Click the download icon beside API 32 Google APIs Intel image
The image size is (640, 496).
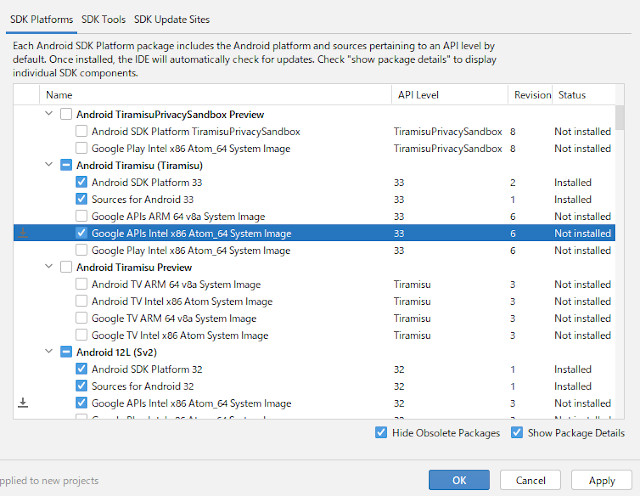[x=23, y=403]
